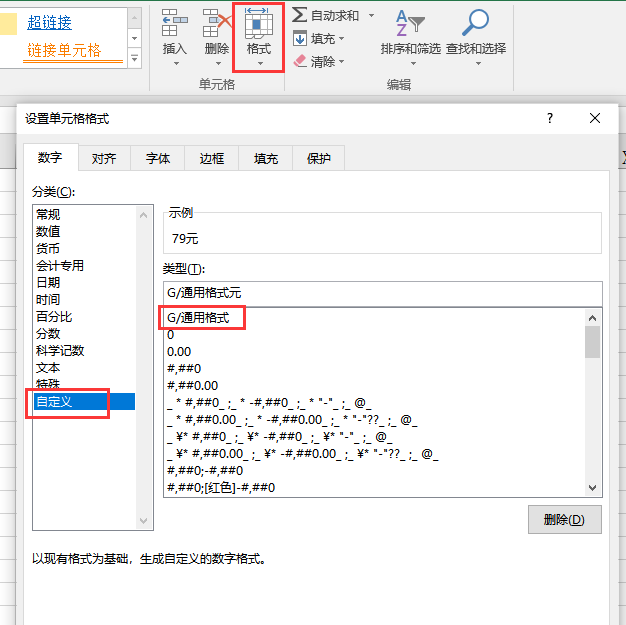Click type list scroll up arrow

click(592, 318)
